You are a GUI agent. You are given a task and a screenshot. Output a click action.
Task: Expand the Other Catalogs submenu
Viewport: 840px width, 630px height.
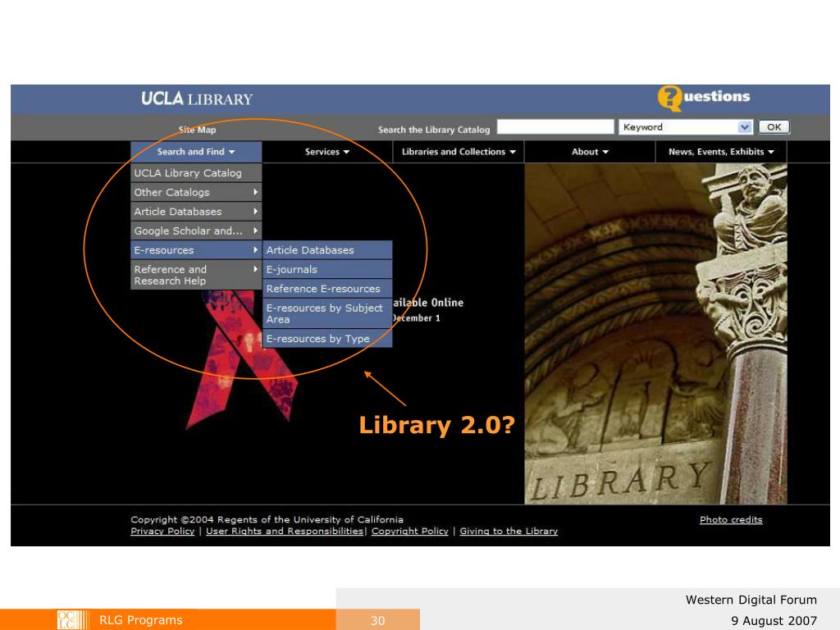point(196,192)
